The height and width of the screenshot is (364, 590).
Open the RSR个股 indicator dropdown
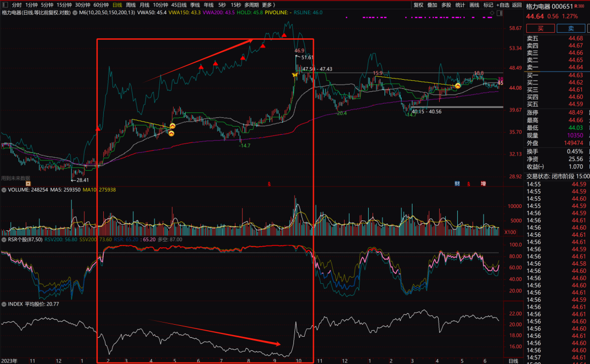4,240
